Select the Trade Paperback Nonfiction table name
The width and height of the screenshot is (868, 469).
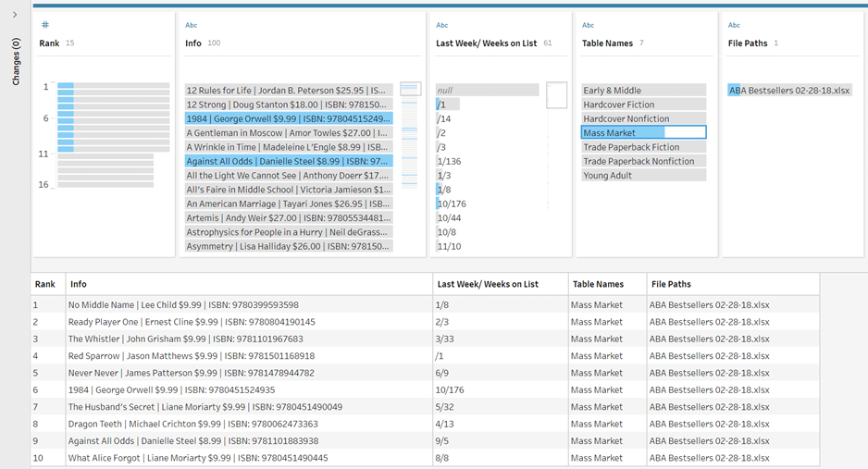pos(644,161)
